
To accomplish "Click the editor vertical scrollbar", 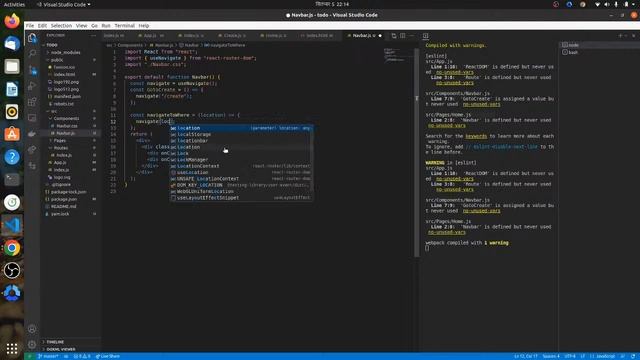I will 417,153.
